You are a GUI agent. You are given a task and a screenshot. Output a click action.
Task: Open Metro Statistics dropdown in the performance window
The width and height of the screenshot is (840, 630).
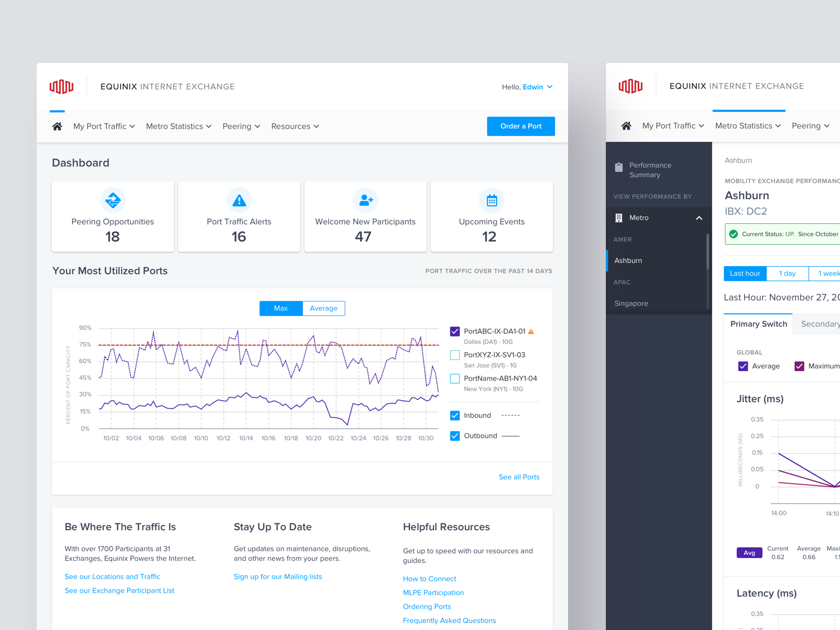pos(748,125)
